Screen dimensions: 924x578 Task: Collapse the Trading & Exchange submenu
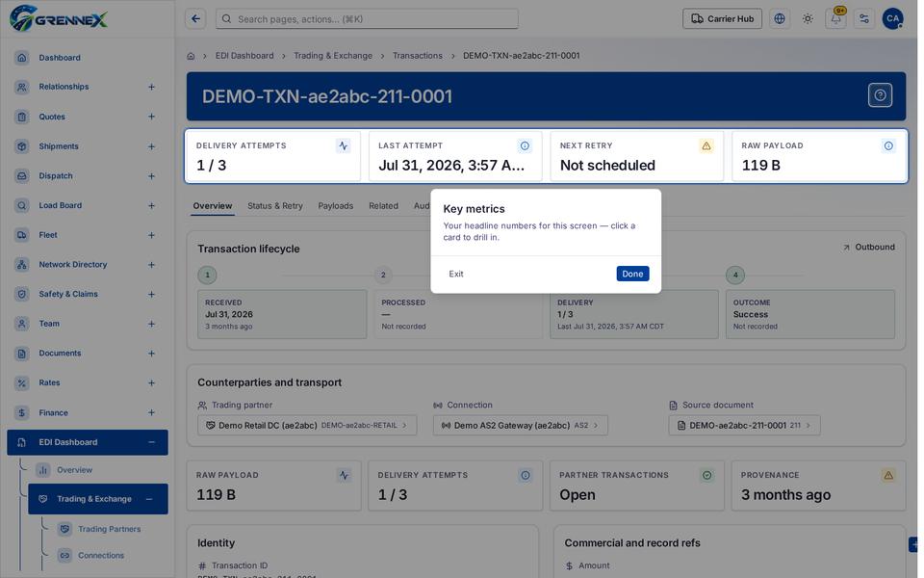point(149,499)
